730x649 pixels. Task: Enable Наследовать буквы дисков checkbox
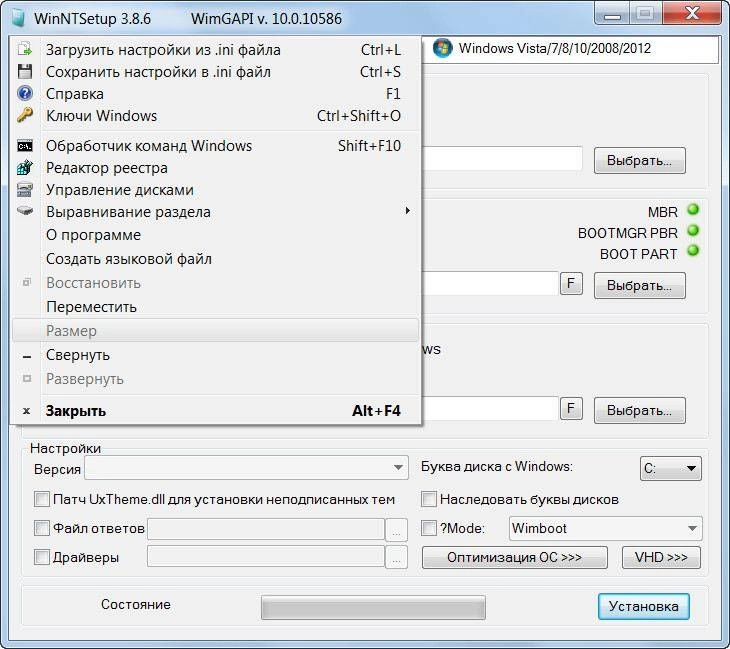point(429,500)
